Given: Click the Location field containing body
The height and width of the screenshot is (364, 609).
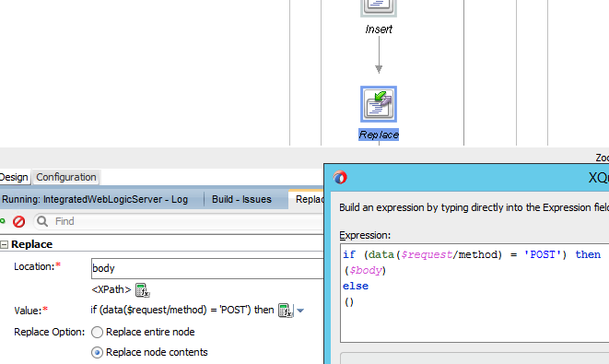Looking at the screenshot, I should [207, 268].
